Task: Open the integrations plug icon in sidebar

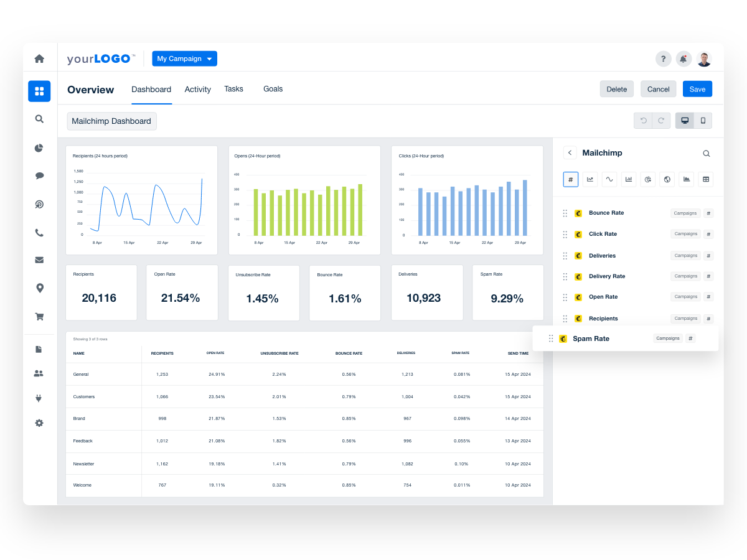Action: pos(39,398)
